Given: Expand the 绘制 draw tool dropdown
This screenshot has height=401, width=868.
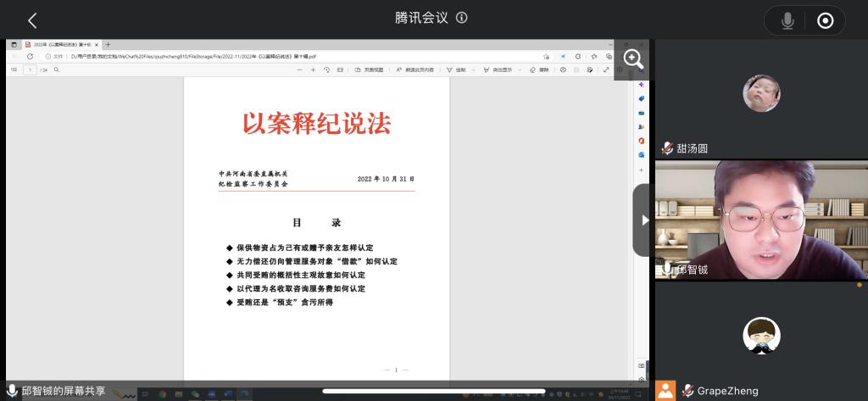Looking at the screenshot, I should 472,70.
